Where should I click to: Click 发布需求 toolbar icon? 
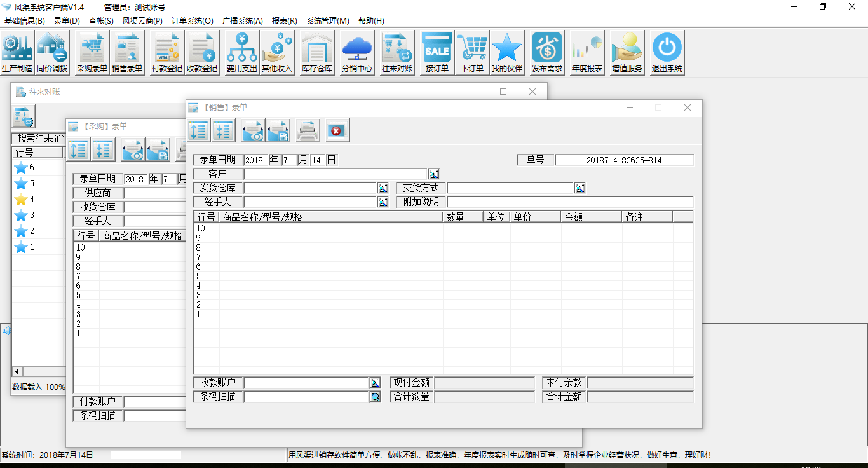[x=547, y=52]
